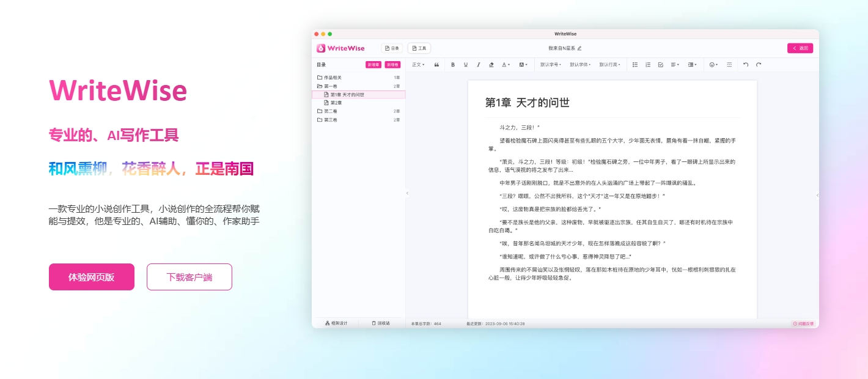This screenshot has width=868, height=379.
Task: Collapse the 第一卷 folder
Action: (358, 86)
